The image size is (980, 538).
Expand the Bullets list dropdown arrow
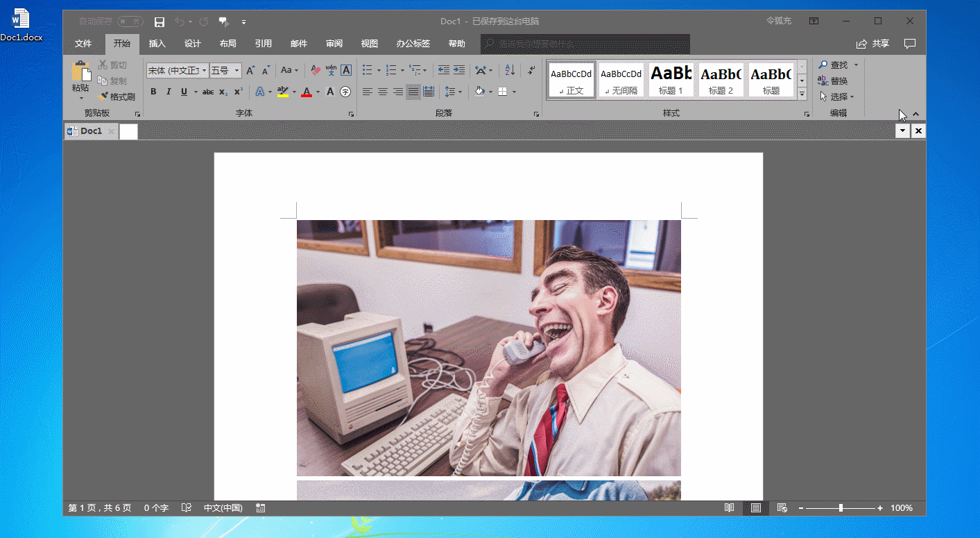378,70
